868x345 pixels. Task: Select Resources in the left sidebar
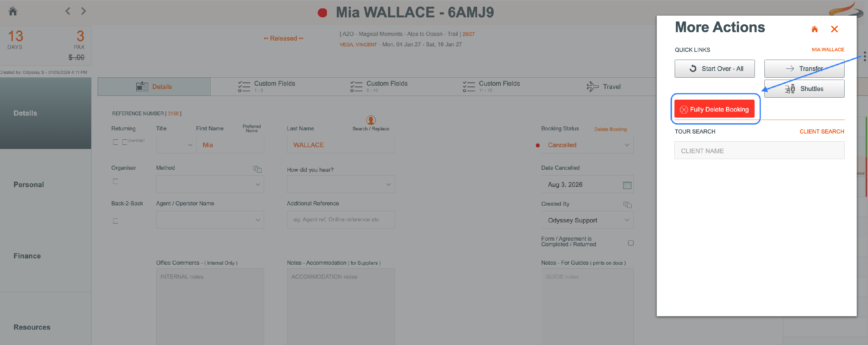pos(45,327)
